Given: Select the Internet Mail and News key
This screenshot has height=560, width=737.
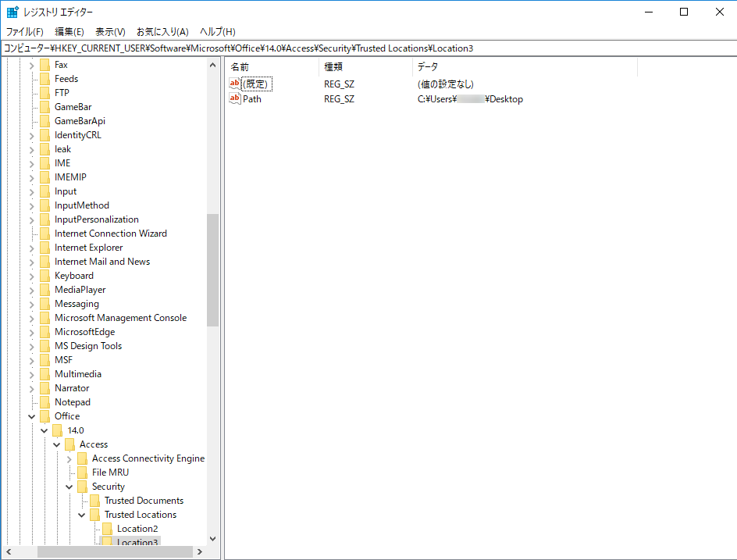Looking at the screenshot, I should tap(102, 262).
